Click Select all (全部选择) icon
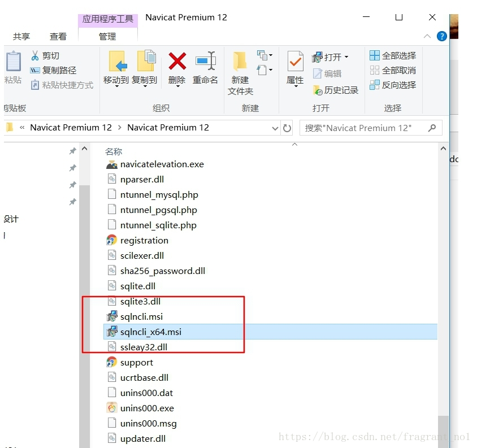This screenshot has height=448, width=477. click(x=375, y=55)
